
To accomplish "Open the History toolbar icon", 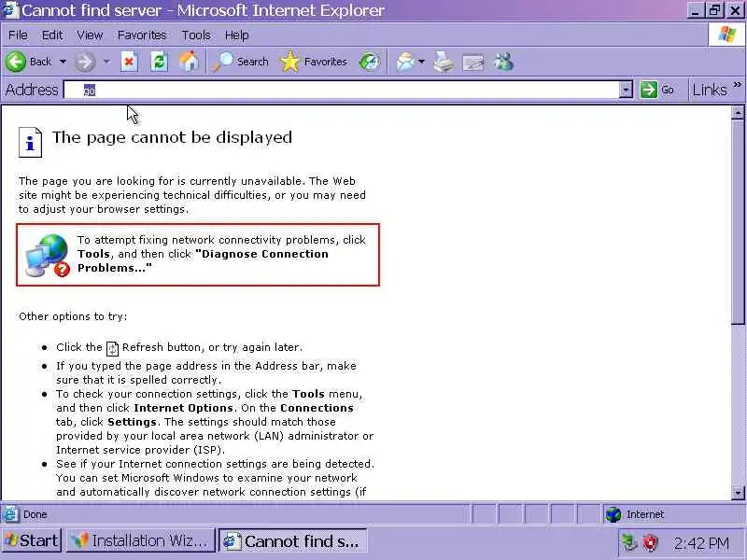I will (x=370, y=62).
